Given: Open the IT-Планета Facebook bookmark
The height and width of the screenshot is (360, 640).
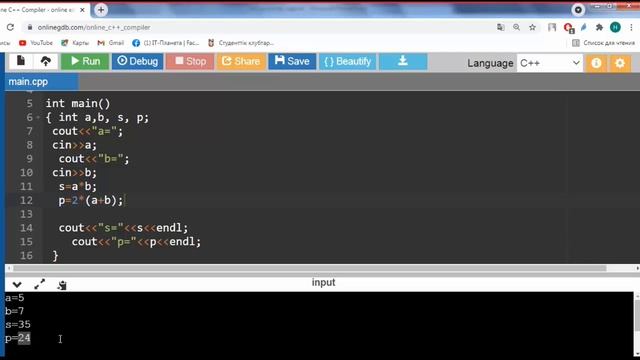Looking at the screenshot, I should (166, 43).
